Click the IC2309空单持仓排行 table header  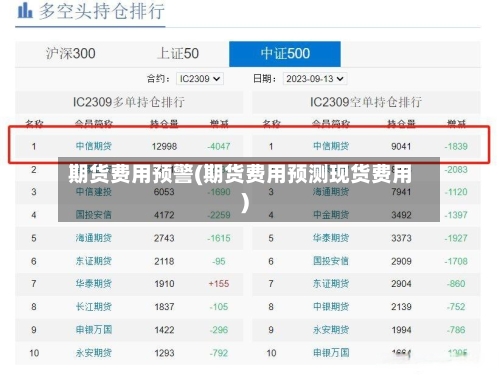pos(366,102)
